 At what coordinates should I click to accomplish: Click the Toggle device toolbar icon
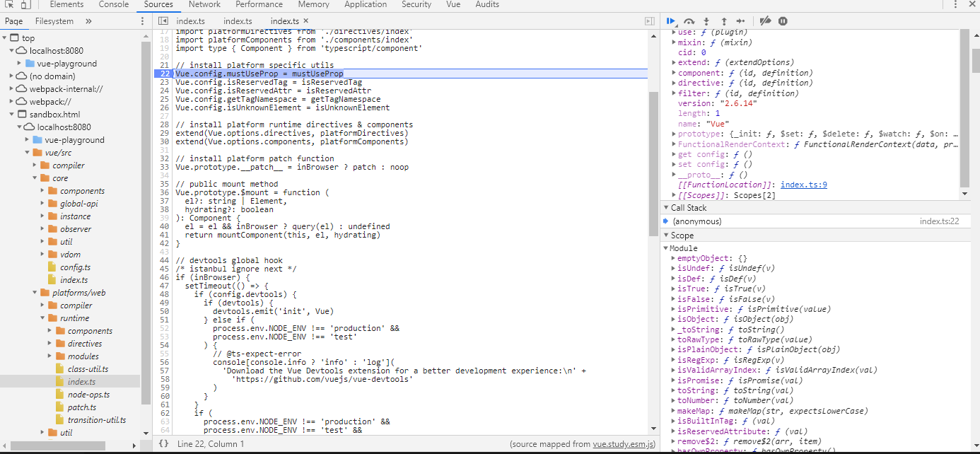[25, 4]
